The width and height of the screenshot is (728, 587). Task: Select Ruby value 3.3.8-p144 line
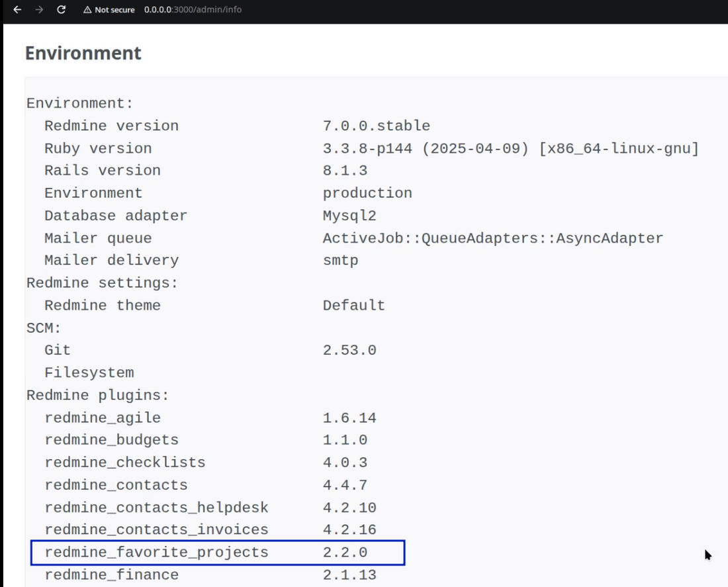(511, 149)
